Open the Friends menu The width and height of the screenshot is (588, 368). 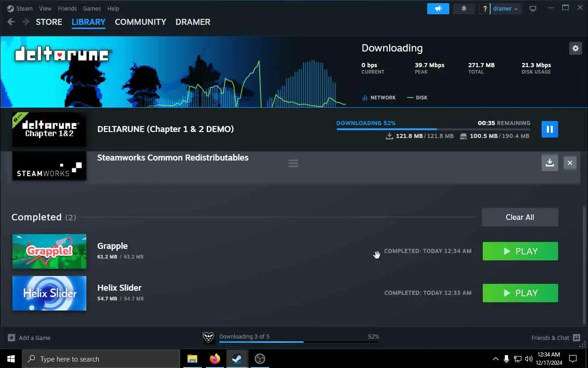click(x=68, y=8)
